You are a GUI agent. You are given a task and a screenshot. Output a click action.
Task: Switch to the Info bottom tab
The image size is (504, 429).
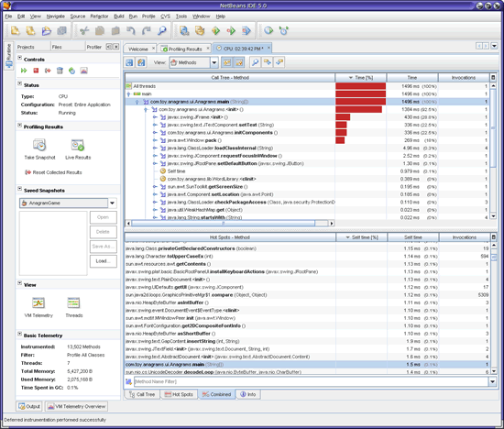tap(247, 394)
